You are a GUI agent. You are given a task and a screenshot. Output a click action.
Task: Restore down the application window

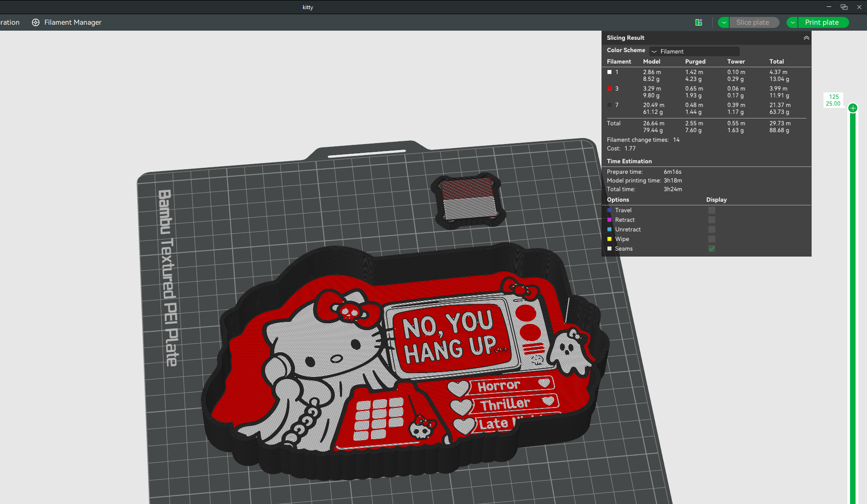coord(844,7)
